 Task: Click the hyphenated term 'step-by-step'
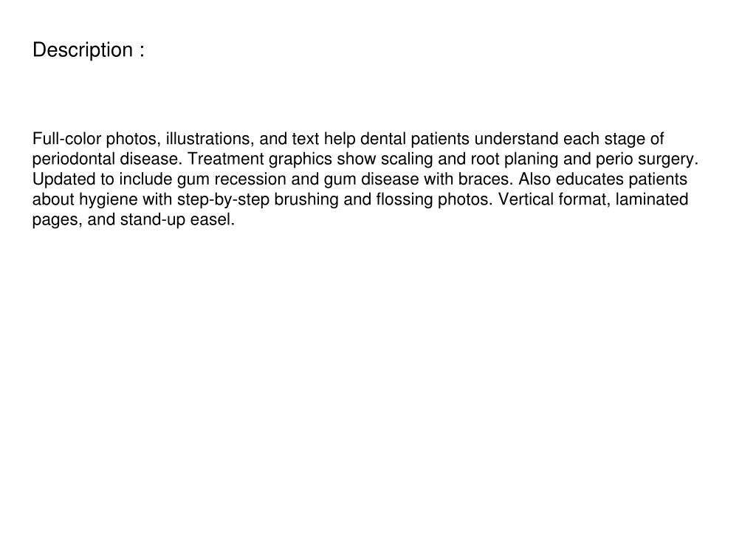tap(223, 199)
